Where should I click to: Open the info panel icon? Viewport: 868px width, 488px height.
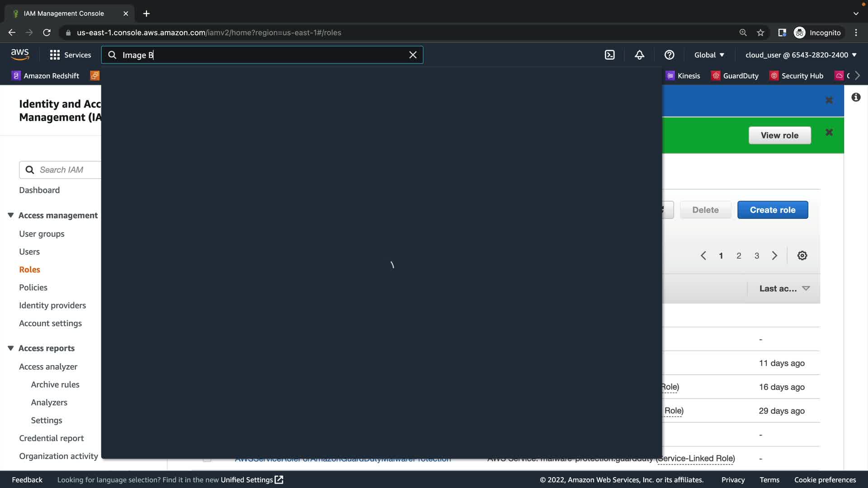(x=856, y=97)
